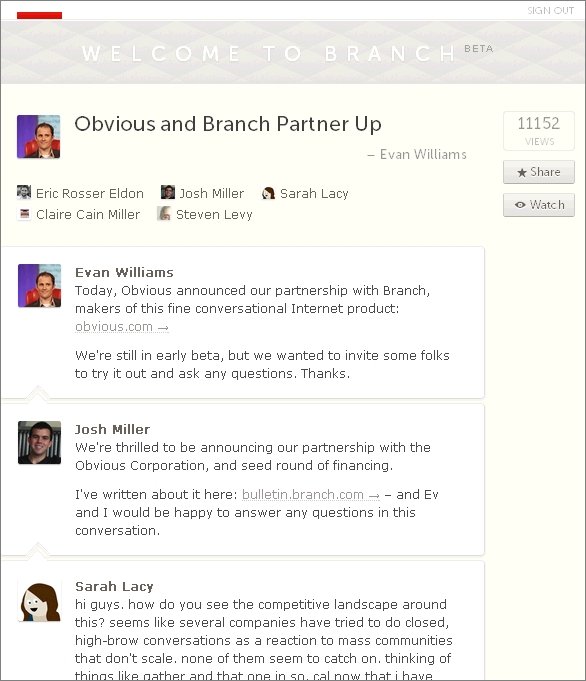Watch this conversation

pyautogui.click(x=539, y=205)
